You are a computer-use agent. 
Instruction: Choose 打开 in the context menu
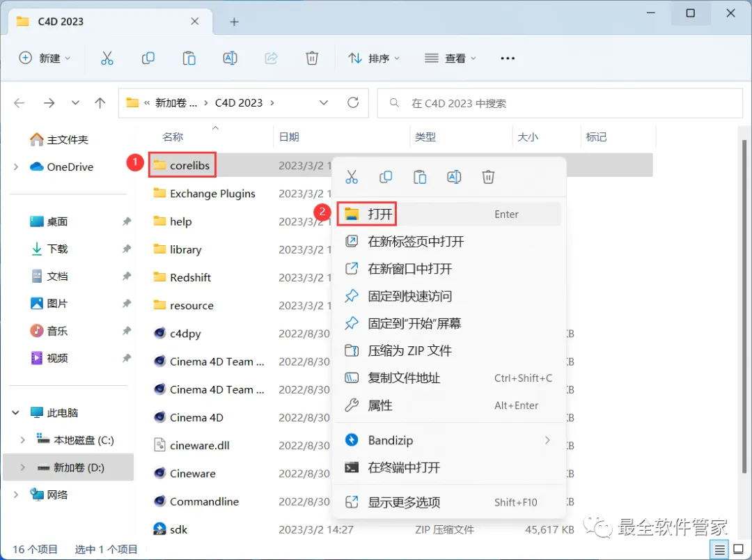coord(449,214)
